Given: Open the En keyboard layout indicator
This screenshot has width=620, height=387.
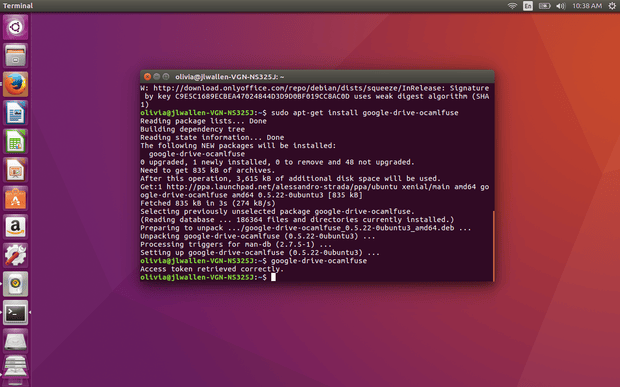Looking at the screenshot, I should click(528, 6).
